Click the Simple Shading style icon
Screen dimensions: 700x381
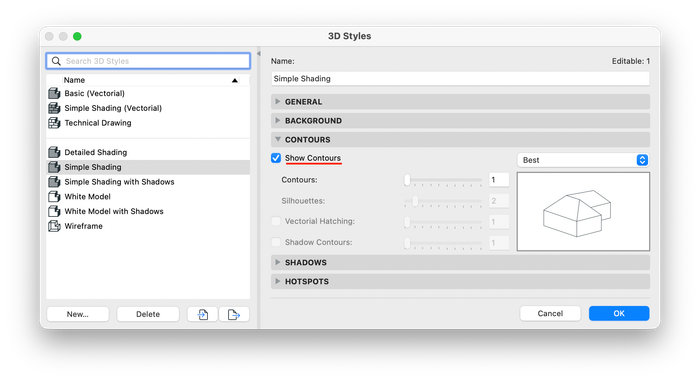pyautogui.click(x=54, y=167)
